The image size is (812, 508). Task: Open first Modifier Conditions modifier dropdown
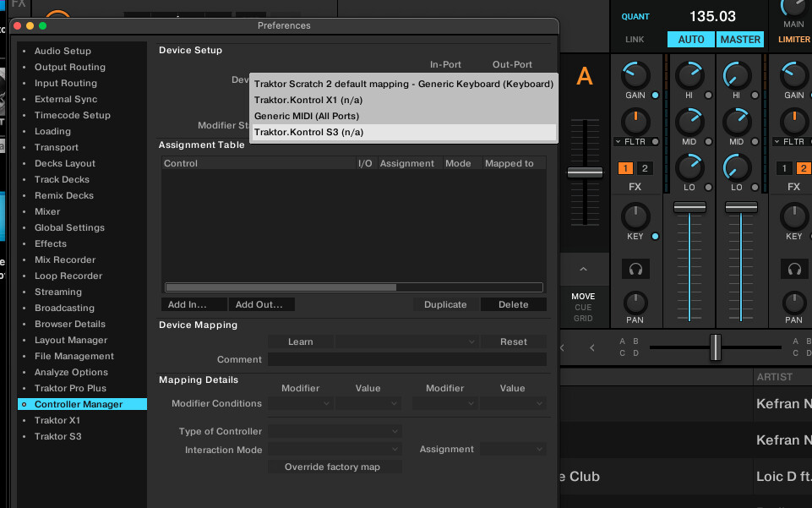point(300,403)
